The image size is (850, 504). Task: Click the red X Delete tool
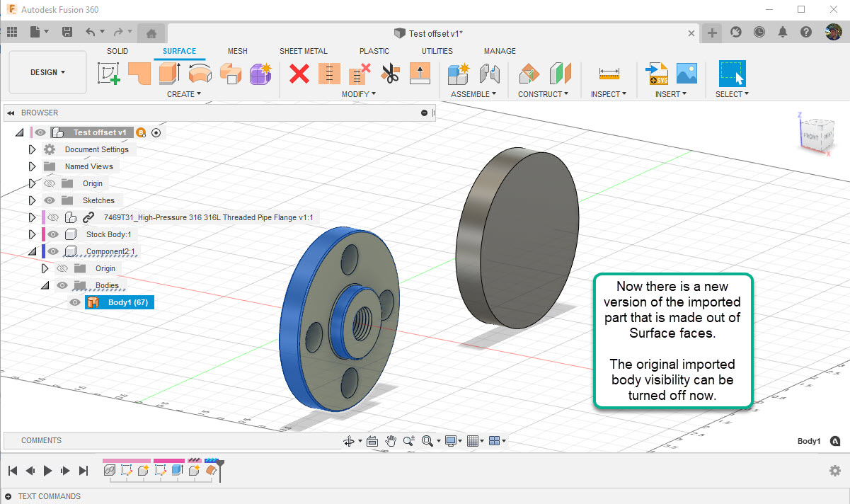(299, 73)
